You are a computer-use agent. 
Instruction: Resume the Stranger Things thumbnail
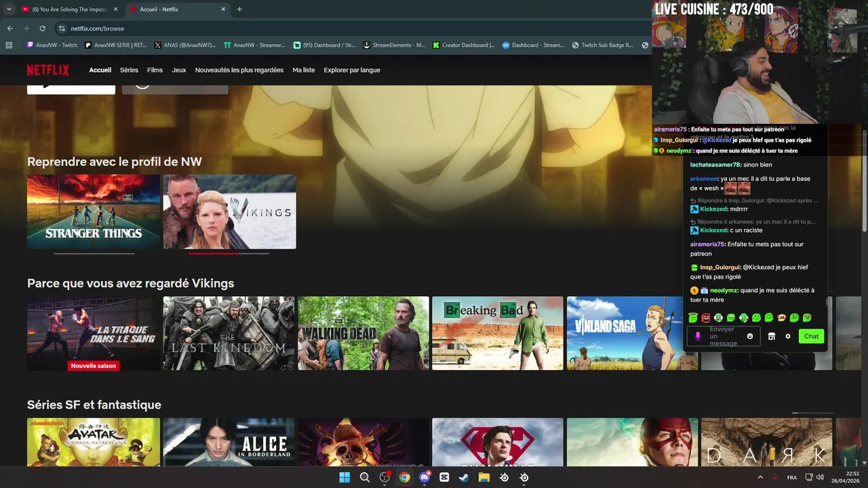[94, 211]
